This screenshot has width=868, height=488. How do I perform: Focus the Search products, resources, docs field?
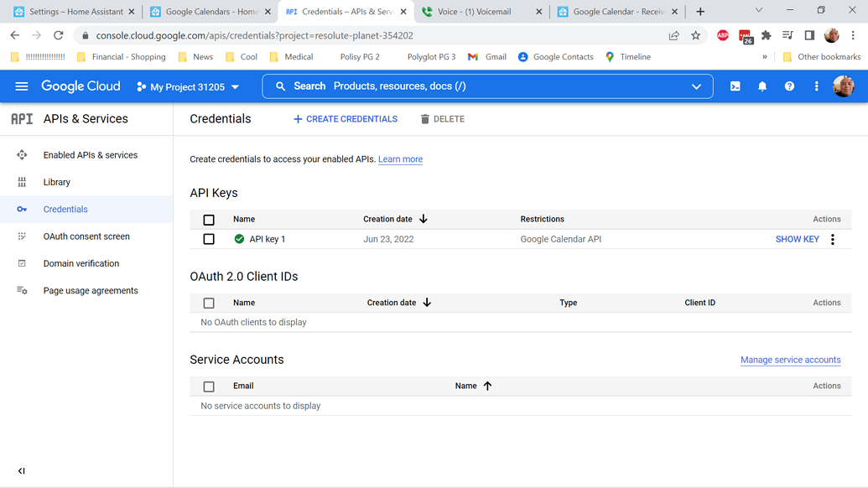pyautogui.click(x=487, y=86)
